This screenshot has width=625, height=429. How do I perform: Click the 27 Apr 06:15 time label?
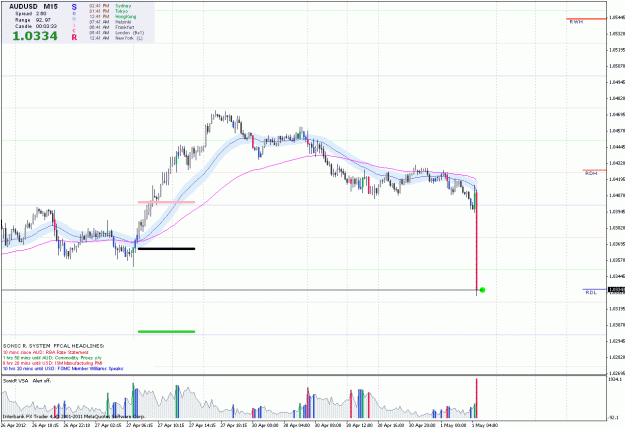[140, 425]
